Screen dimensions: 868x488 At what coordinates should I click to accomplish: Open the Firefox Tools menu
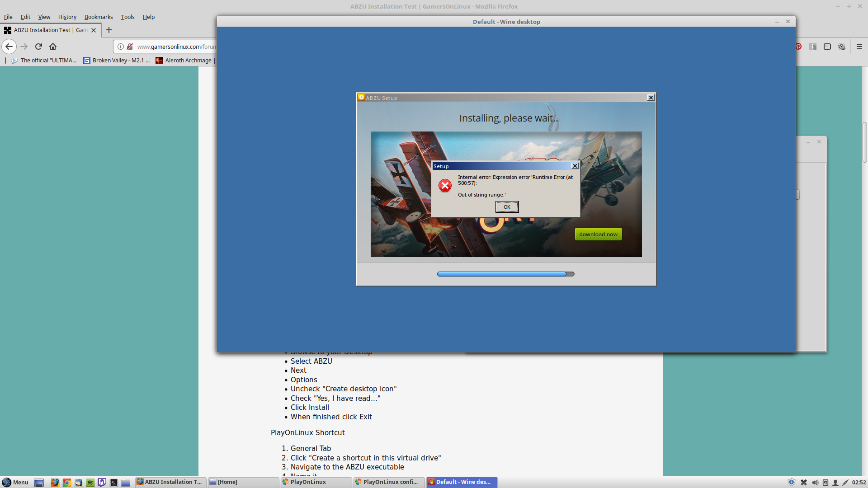(127, 17)
